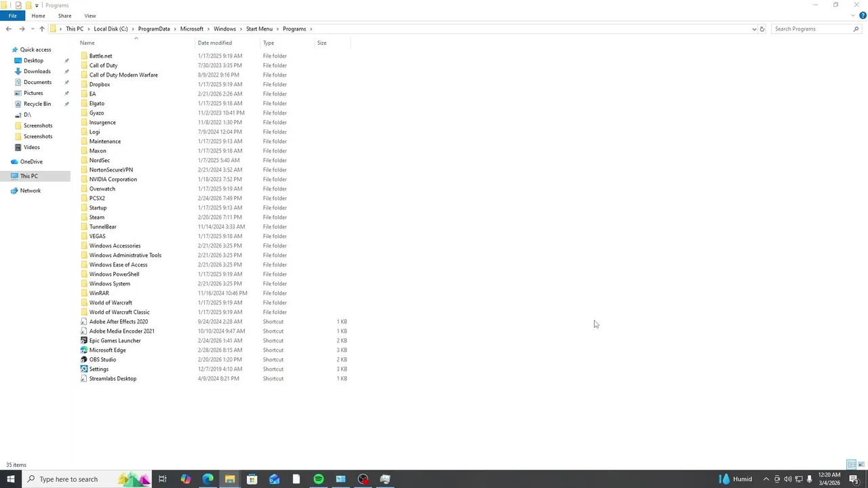Select the OBS Studio shortcut icon
868x488 pixels.
point(84,359)
